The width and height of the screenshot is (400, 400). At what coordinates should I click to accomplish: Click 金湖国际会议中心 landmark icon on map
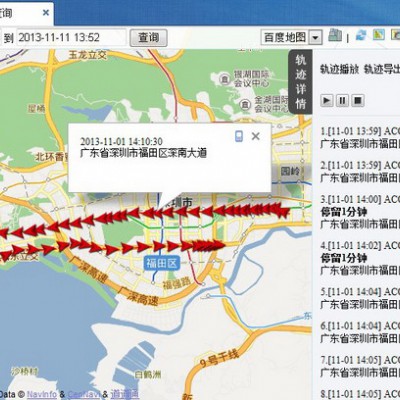(245, 105)
